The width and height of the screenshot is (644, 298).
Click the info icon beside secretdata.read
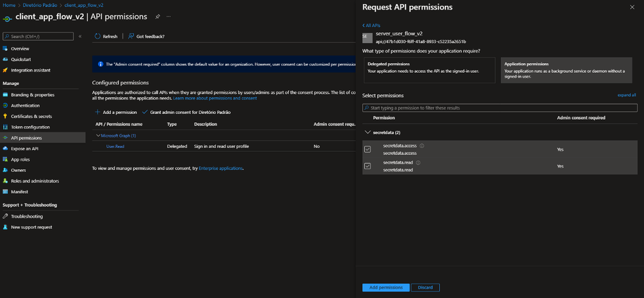point(418,163)
